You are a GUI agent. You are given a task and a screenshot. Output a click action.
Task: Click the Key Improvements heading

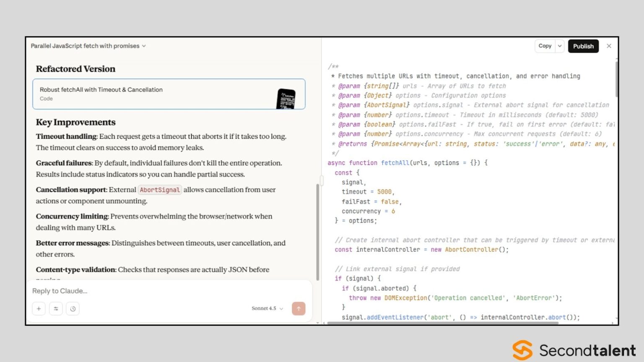(x=75, y=122)
